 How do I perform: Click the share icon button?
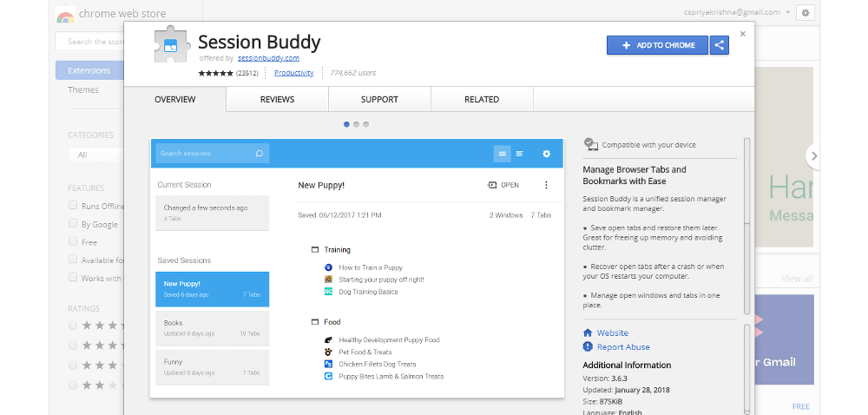[719, 45]
